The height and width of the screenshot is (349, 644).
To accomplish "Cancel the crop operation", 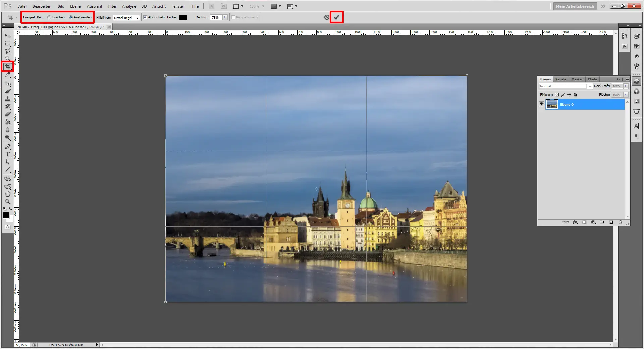I will pyautogui.click(x=326, y=17).
